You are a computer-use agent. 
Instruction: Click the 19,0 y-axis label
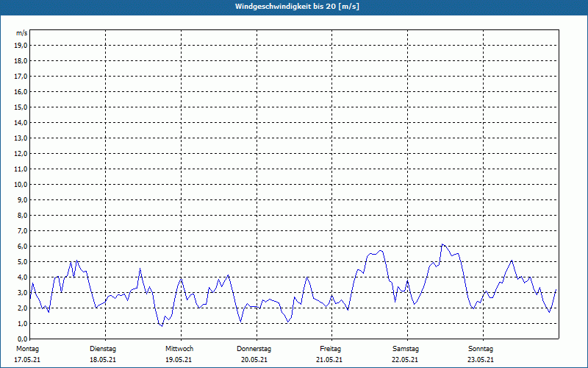coord(21,46)
